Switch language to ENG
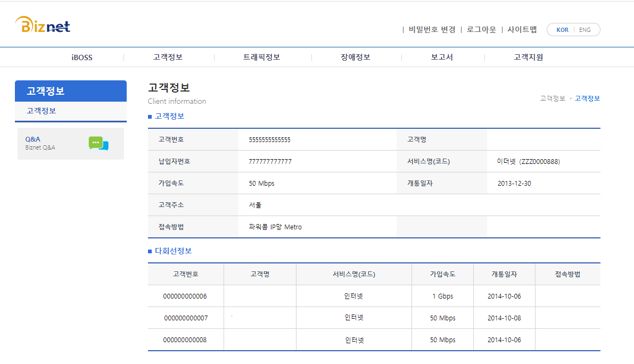This screenshot has height=364, width=634. click(x=584, y=30)
